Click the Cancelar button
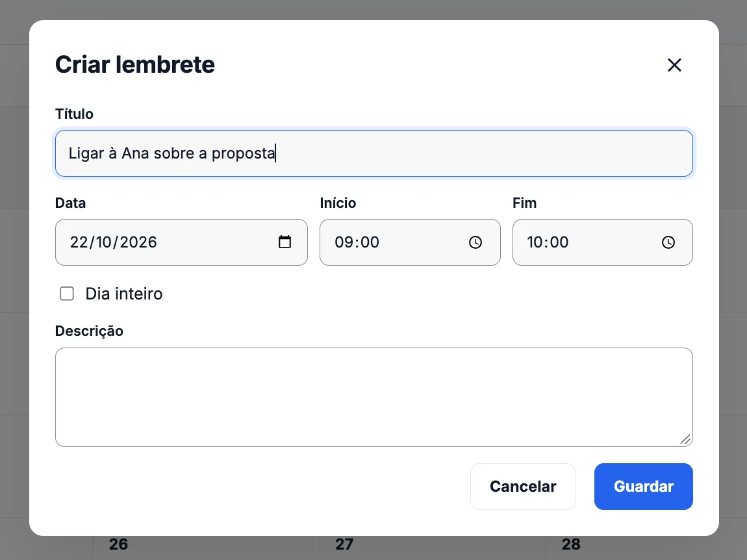 click(x=523, y=486)
